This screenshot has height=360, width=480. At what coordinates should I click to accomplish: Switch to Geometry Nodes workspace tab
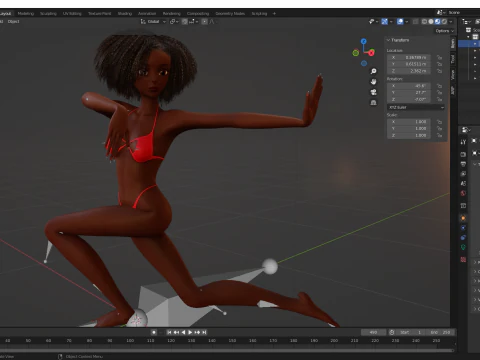[230, 14]
